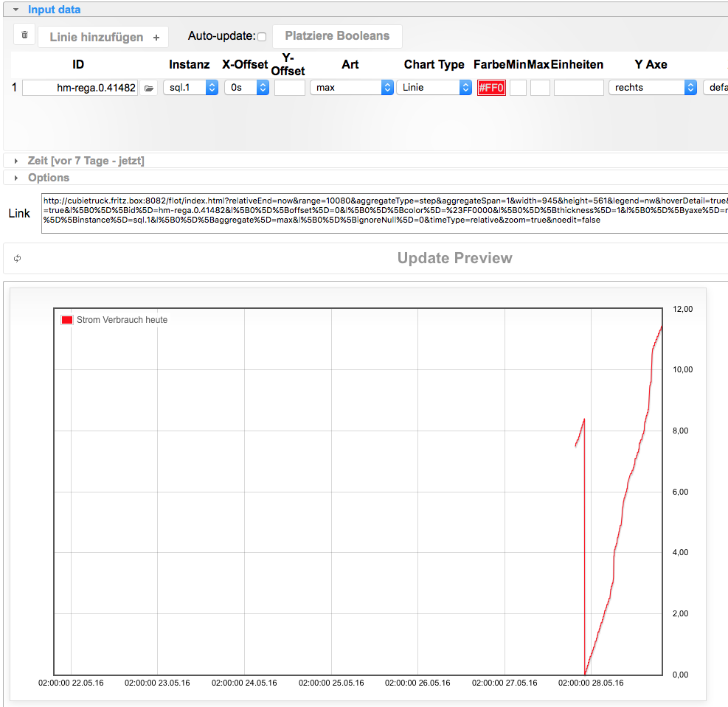Click the ID input field
The width and height of the screenshot is (728, 707).
click(80, 88)
